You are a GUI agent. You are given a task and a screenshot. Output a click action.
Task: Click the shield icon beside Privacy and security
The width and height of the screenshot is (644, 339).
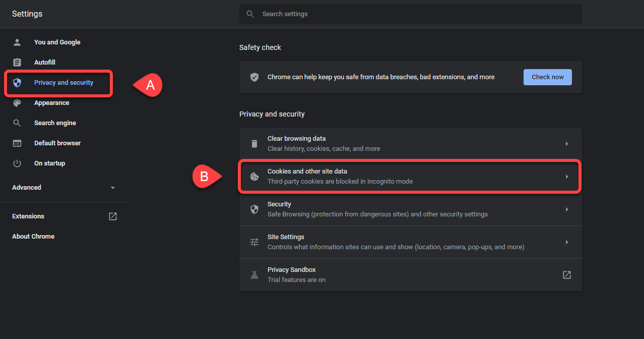point(17,83)
